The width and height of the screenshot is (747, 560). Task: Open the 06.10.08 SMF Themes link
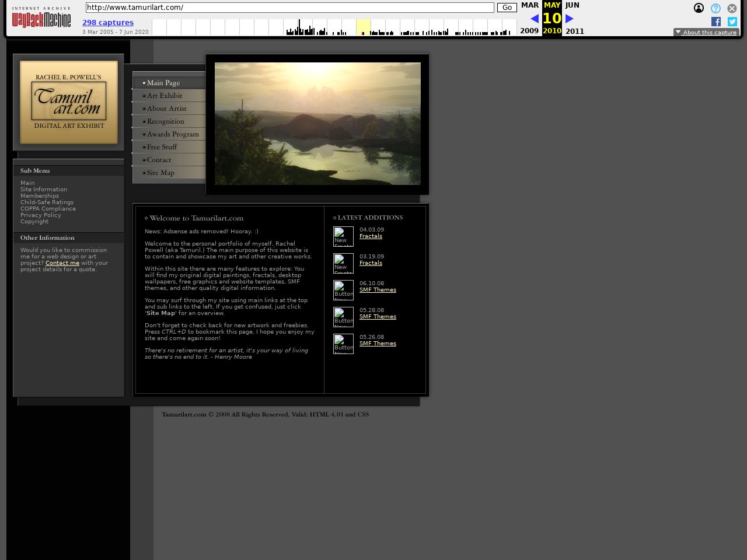coord(378,290)
